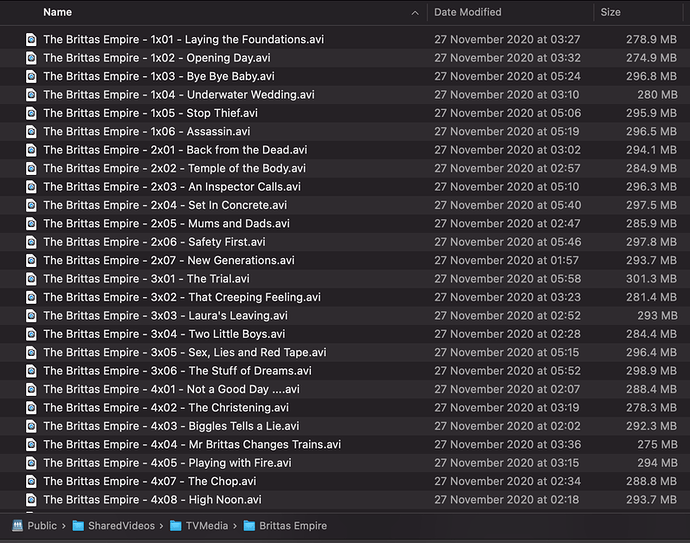Click the file icon for 4x05 Playing with Fire
Image resolution: width=690 pixels, height=543 pixels.
[31, 463]
